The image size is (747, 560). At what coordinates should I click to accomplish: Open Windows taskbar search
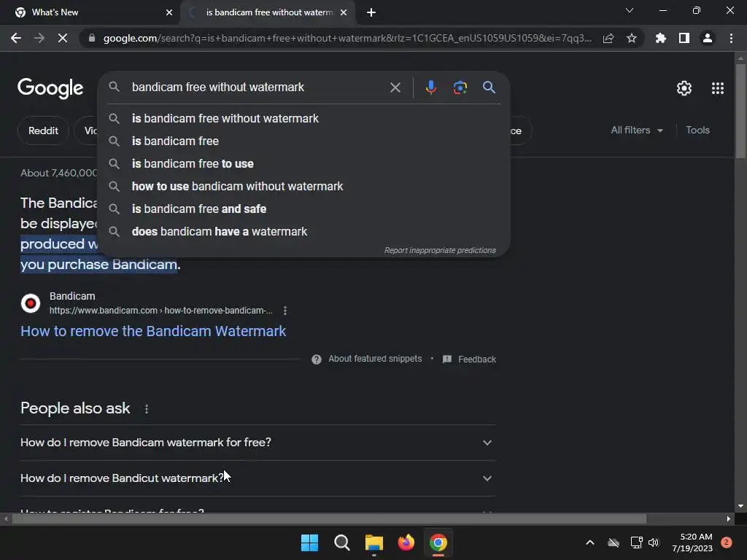coord(341,542)
